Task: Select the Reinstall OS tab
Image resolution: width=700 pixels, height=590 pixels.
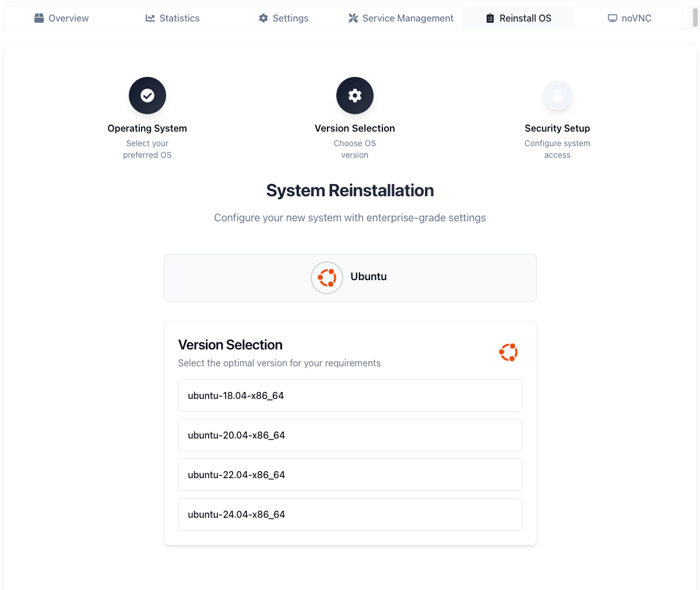Action: click(519, 18)
